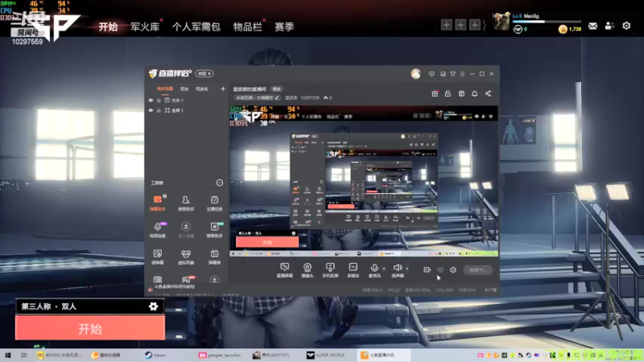
Task: Mute the 扬声器 speaker
Action: pyautogui.click(x=397, y=270)
